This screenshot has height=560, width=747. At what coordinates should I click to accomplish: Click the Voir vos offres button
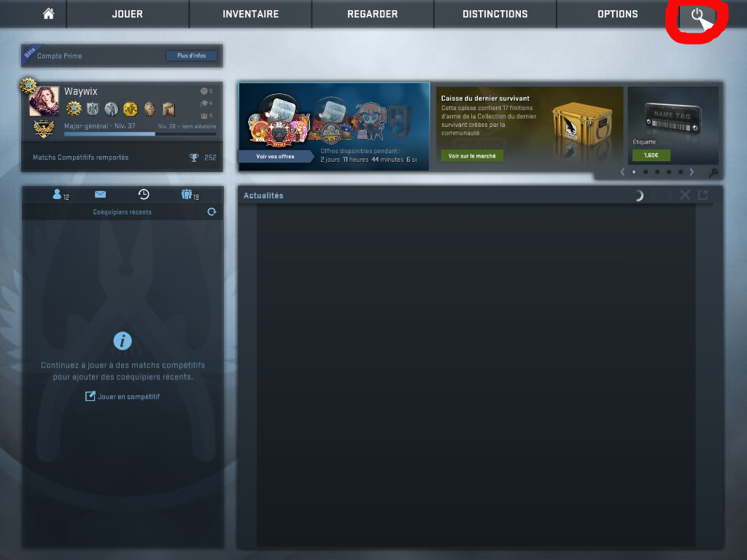275,156
